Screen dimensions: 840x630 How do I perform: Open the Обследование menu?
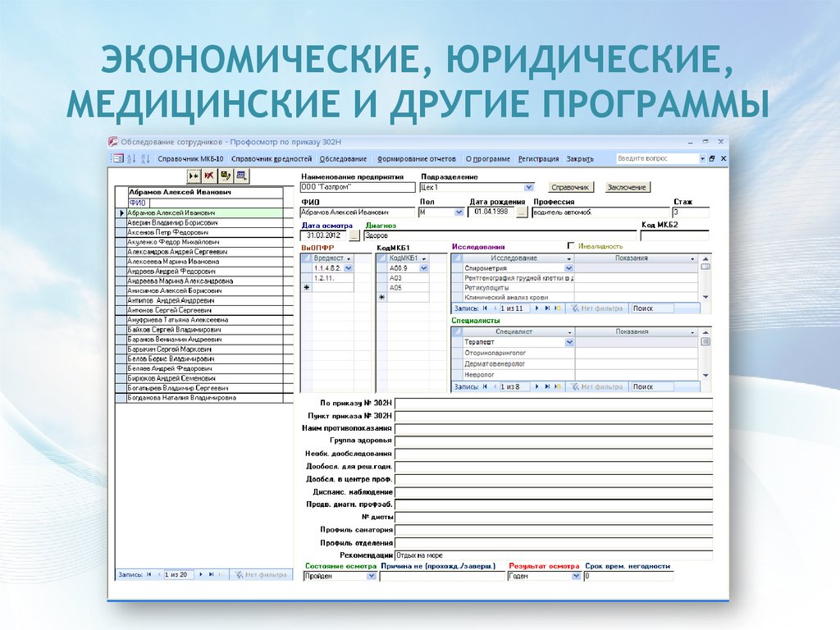point(343,159)
